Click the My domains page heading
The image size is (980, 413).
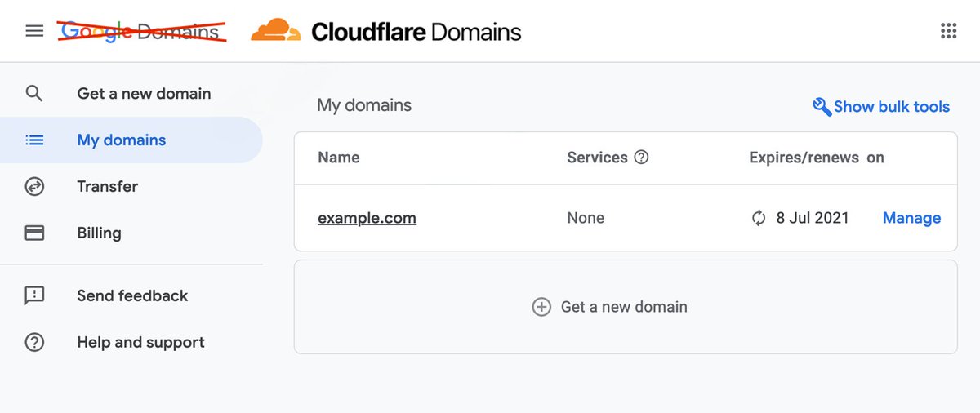[x=364, y=105]
